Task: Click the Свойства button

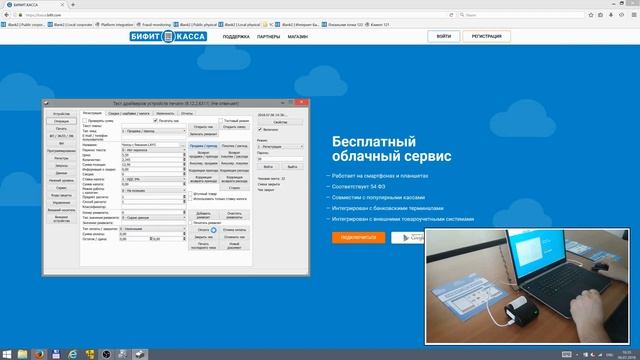Action: point(280,122)
